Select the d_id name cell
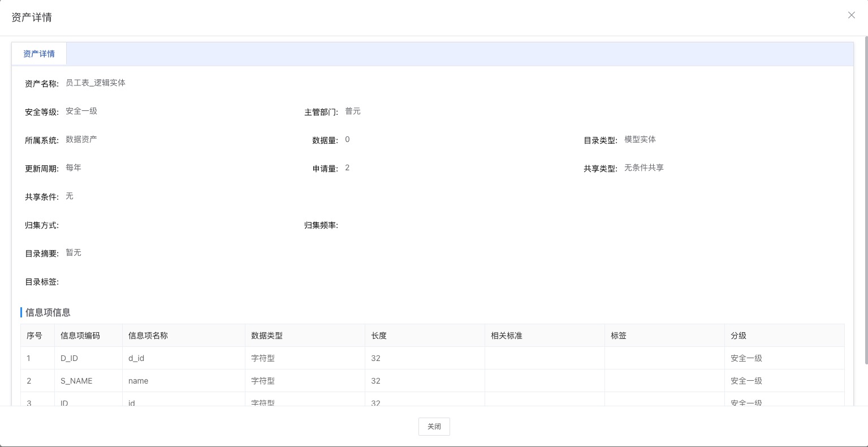 coord(184,358)
